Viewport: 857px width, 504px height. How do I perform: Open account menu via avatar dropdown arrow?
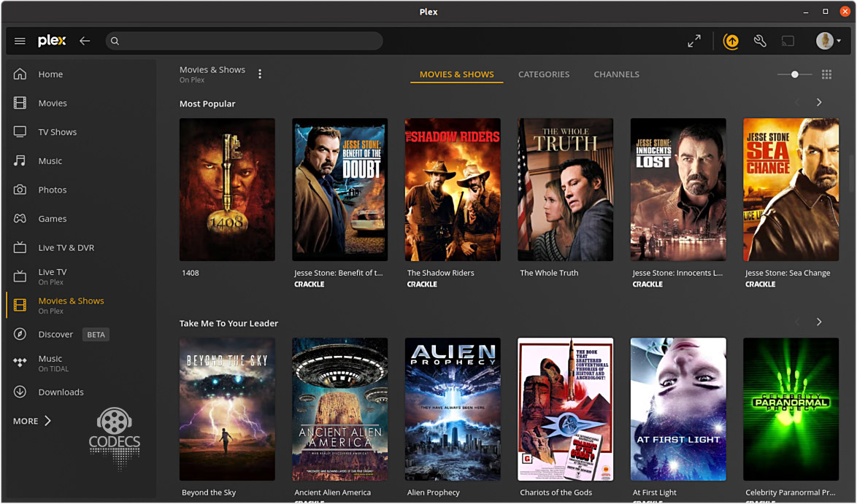coord(839,41)
